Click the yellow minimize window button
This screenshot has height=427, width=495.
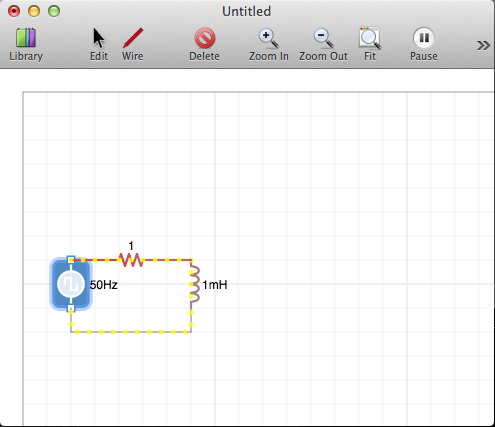34,11
